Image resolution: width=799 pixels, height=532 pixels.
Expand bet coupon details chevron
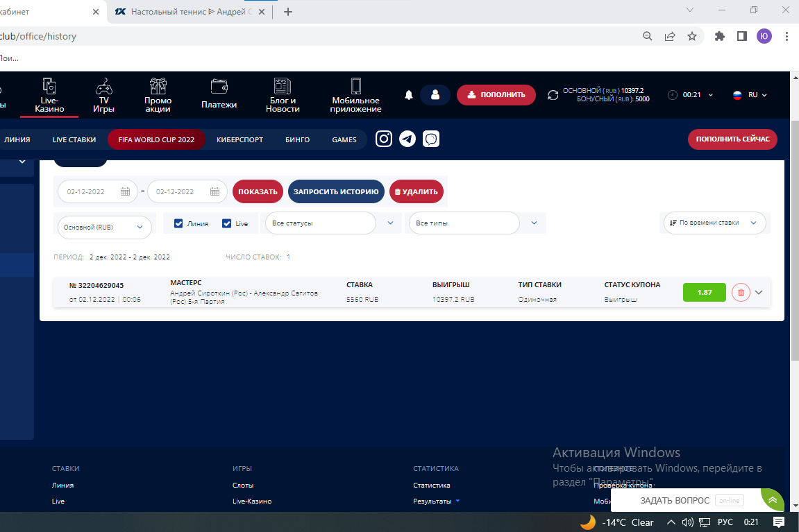[x=759, y=293]
